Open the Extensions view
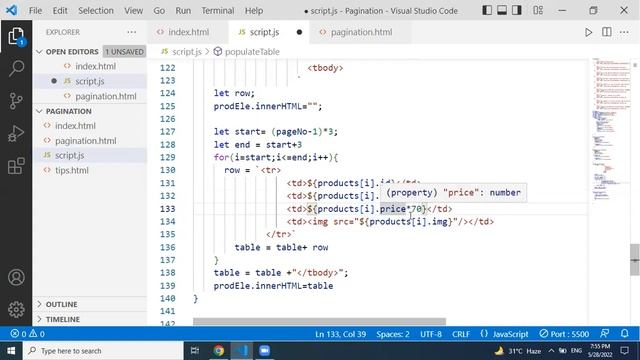 pos(16,166)
